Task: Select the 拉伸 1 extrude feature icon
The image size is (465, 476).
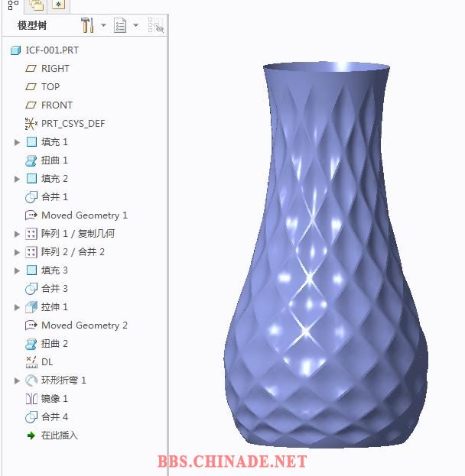Action: (31, 307)
